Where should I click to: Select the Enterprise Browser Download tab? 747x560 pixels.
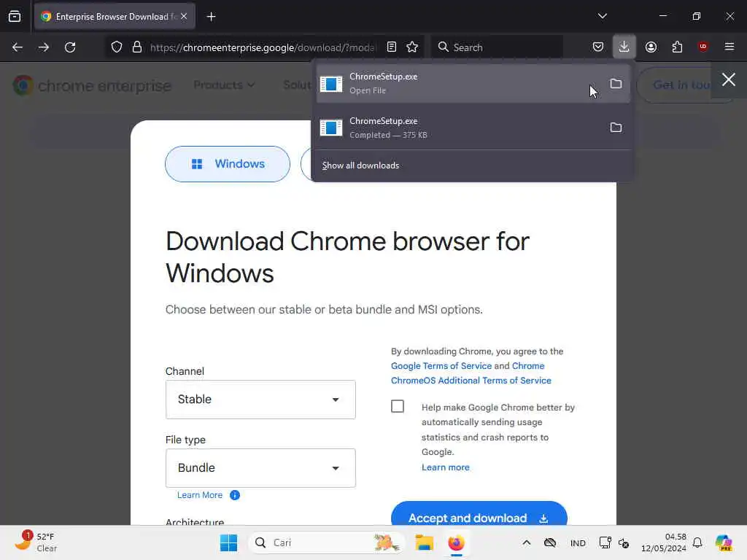[x=115, y=17]
